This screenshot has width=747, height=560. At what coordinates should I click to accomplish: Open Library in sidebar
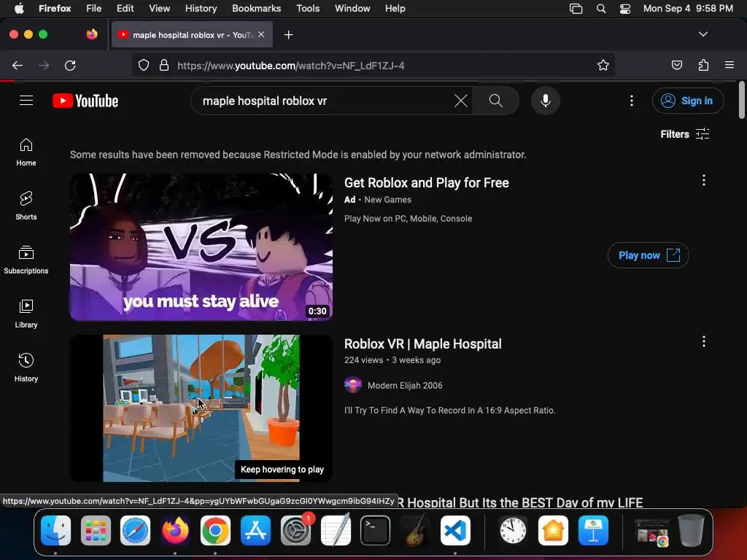(26, 314)
